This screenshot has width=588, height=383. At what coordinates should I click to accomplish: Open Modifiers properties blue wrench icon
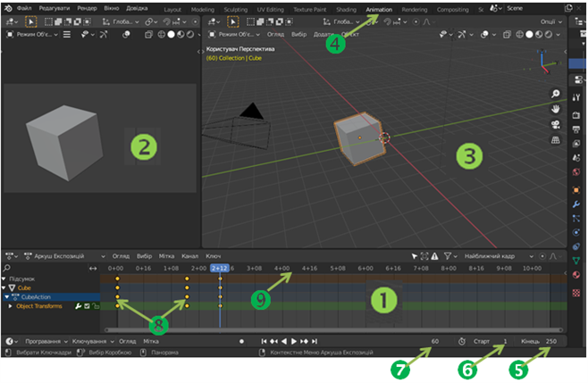(x=576, y=204)
